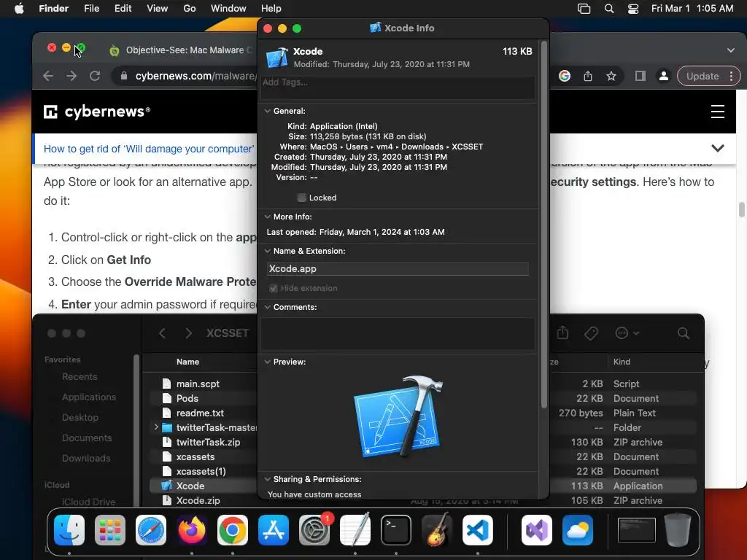Image resolution: width=747 pixels, height=560 pixels.
Task: Click the Xcode Info window scrollbar
Action: tap(543, 224)
